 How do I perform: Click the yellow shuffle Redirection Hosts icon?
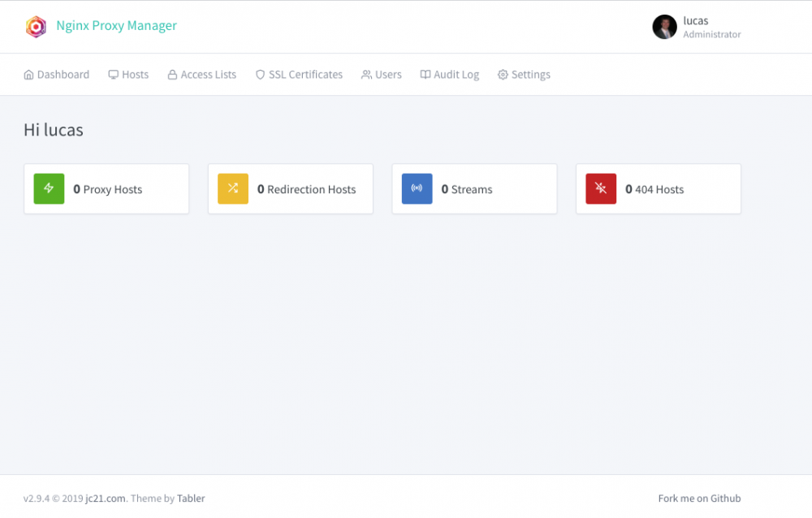[x=233, y=188]
